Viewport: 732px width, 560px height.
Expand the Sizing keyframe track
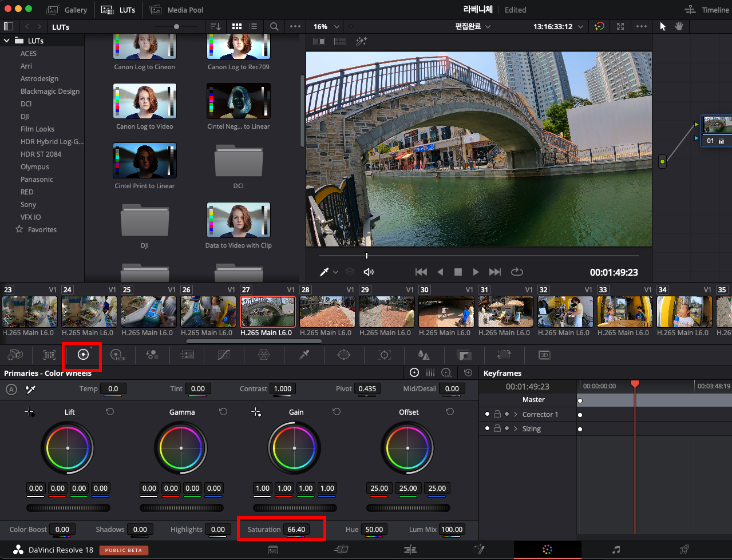516,428
